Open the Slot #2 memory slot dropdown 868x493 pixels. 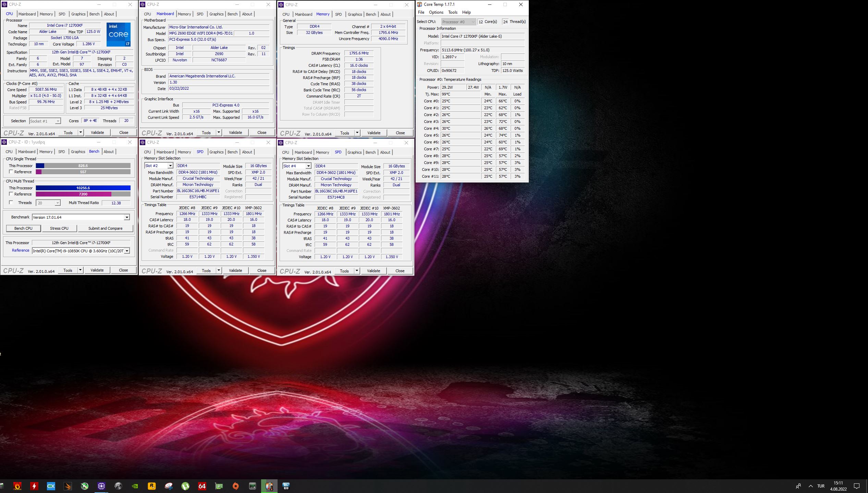pos(170,166)
